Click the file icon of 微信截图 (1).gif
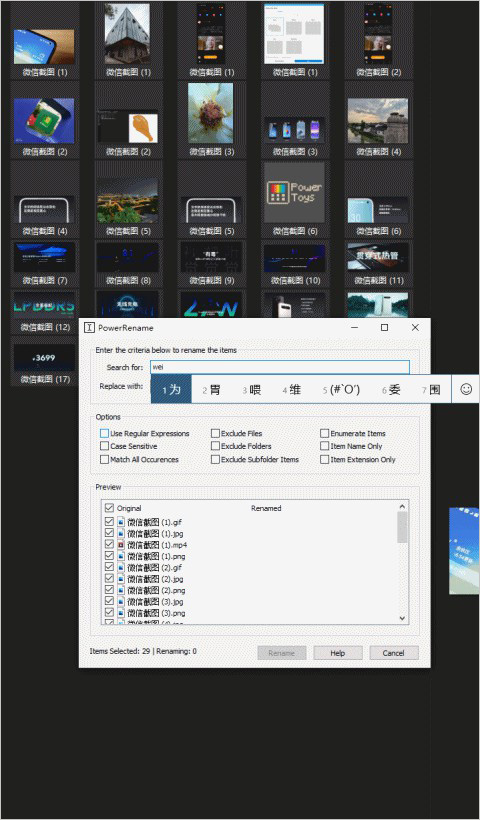 (121, 522)
